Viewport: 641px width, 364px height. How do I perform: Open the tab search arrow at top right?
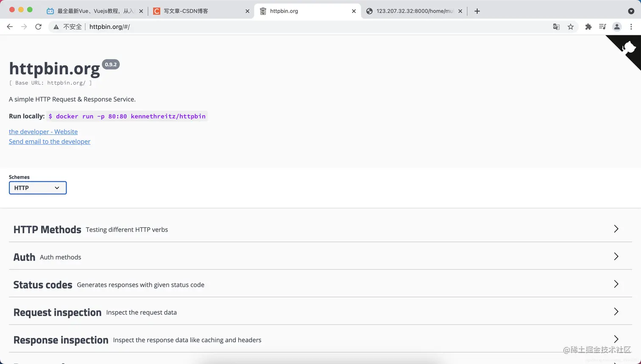click(631, 11)
